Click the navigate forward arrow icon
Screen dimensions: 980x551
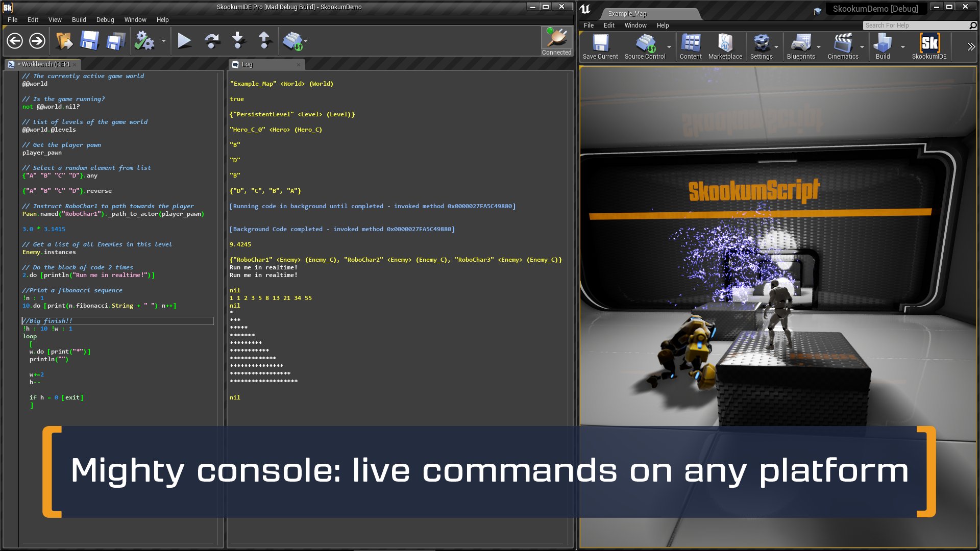pos(37,41)
